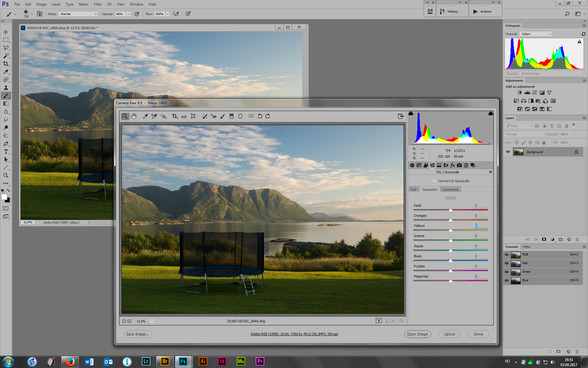Hide the Background layer visibility eye
588x368 pixels.
click(x=508, y=152)
